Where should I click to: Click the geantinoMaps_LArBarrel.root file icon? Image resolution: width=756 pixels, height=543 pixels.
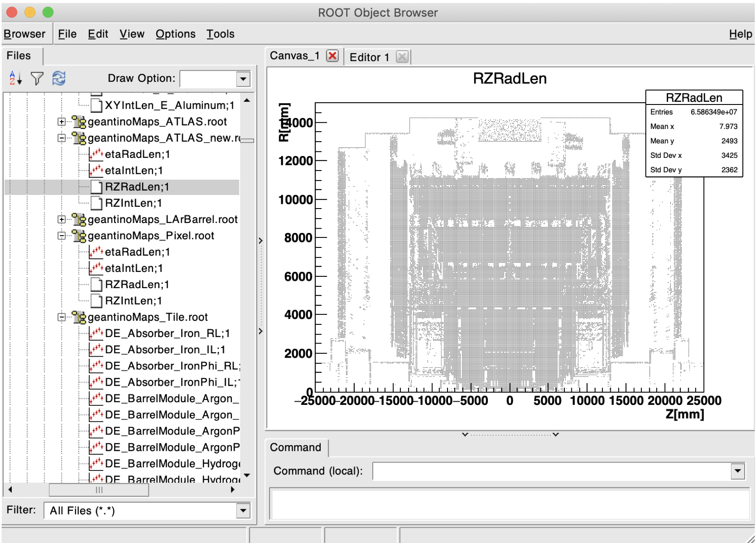(79, 219)
